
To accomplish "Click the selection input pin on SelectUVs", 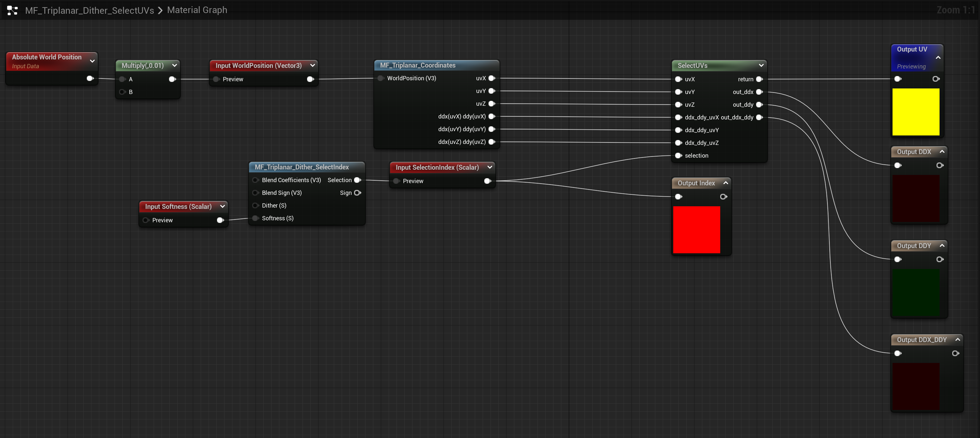I will (x=679, y=156).
